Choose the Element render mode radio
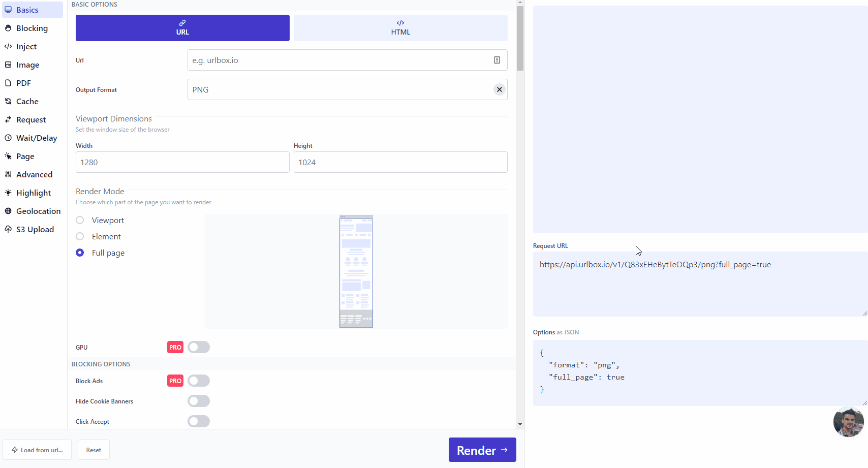 tap(80, 236)
